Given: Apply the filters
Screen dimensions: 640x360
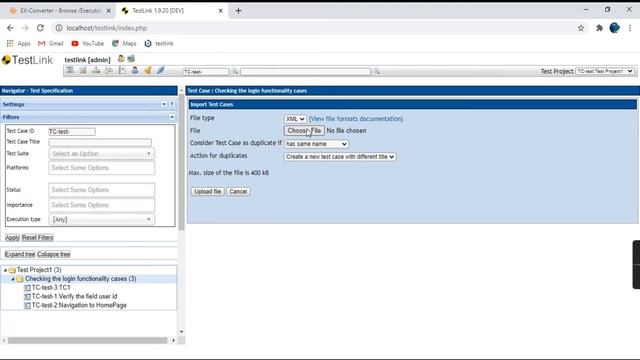Looking at the screenshot, I should [x=12, y=238].
